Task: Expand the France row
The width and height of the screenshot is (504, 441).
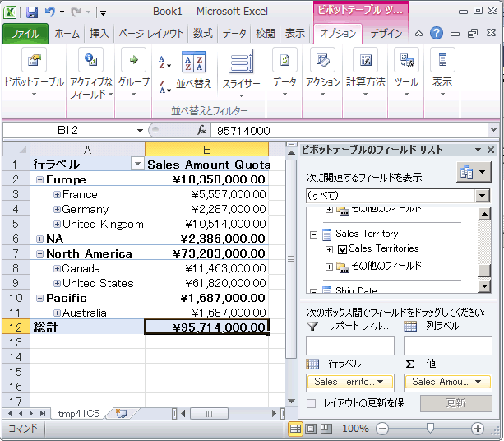Action: 57,195
